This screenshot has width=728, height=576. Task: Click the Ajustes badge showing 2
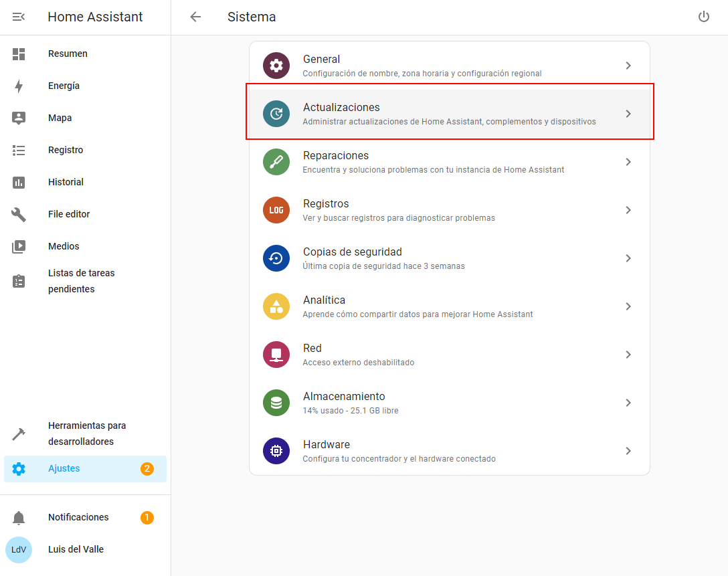click(147, 469)
